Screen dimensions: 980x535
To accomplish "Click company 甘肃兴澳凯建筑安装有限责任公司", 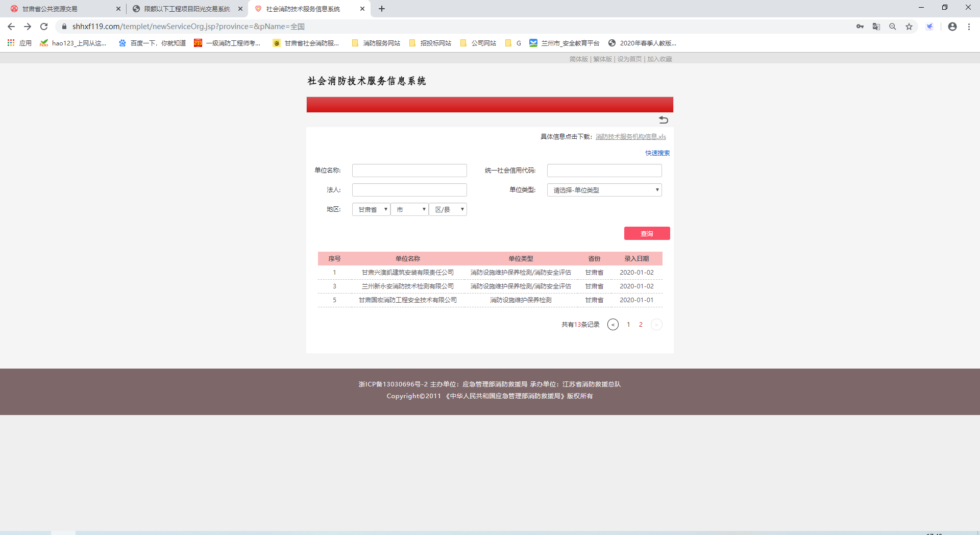I will click(x=407, y=273).
